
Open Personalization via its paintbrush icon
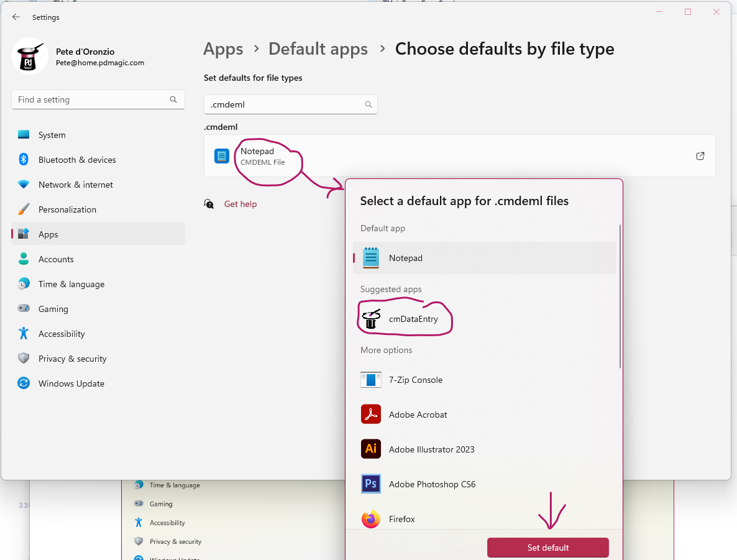pyautogui.click(x=24, y=209)
